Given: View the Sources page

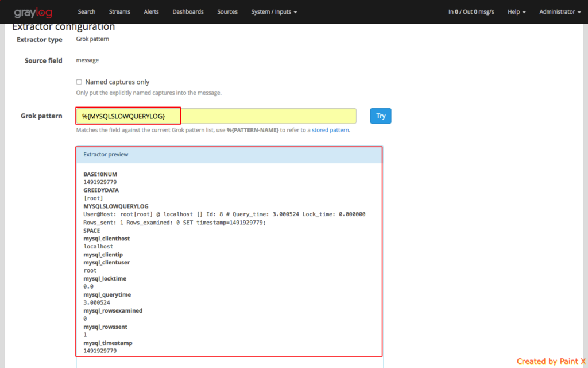Looking at the screenshot, I should coord(227,11).
